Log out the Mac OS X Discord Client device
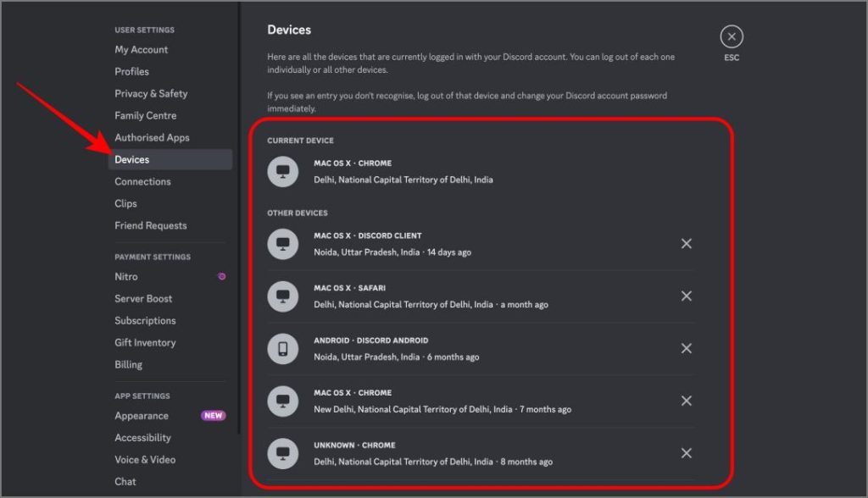Image resolution: width=868 pixels, height=498 pixels. click(686, 243)
